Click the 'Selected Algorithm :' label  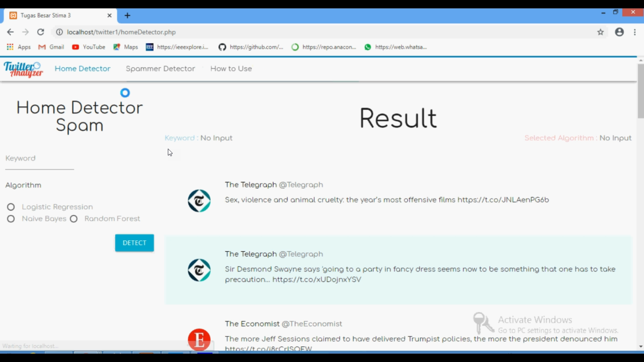(560, 138)
